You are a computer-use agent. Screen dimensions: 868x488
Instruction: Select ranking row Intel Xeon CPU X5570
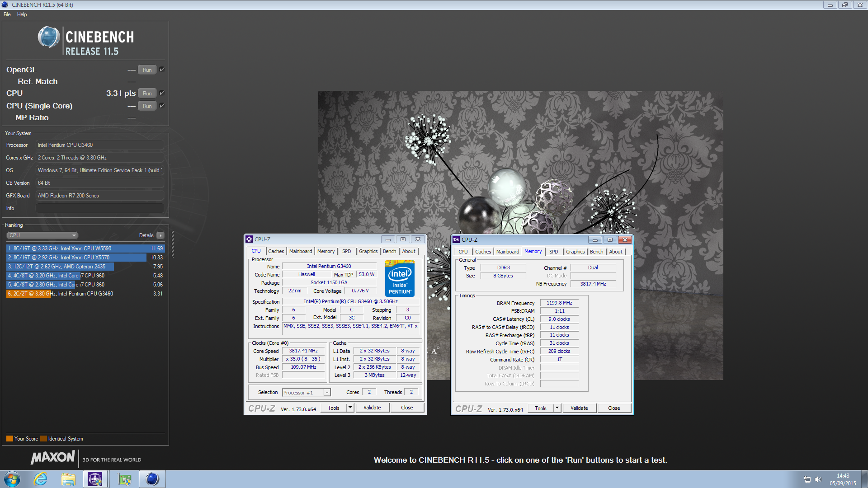85,258
